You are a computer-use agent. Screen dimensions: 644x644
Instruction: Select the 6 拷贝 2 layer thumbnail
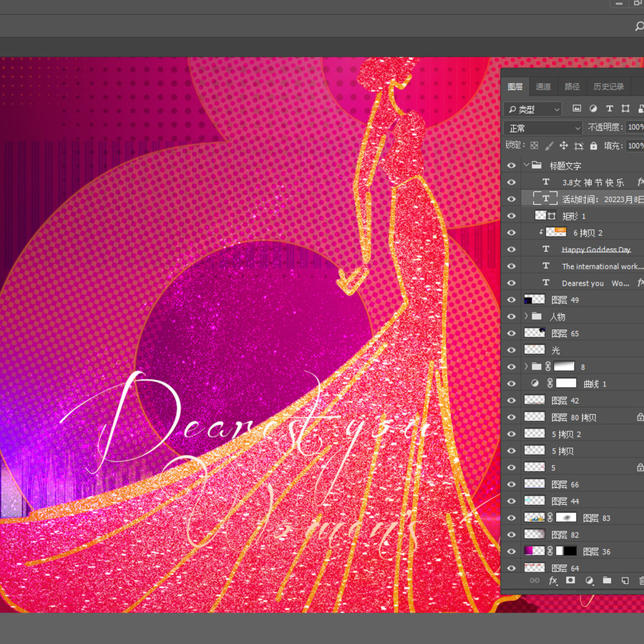[x=556, y=233]
